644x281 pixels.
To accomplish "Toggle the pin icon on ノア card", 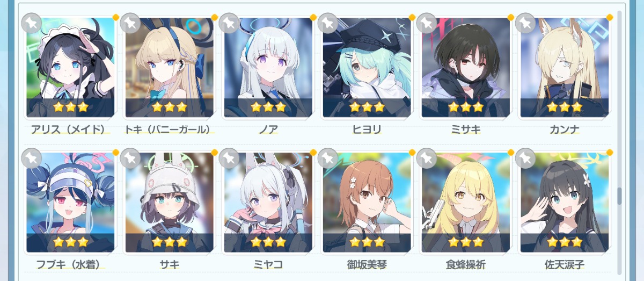I will point(229,23).
